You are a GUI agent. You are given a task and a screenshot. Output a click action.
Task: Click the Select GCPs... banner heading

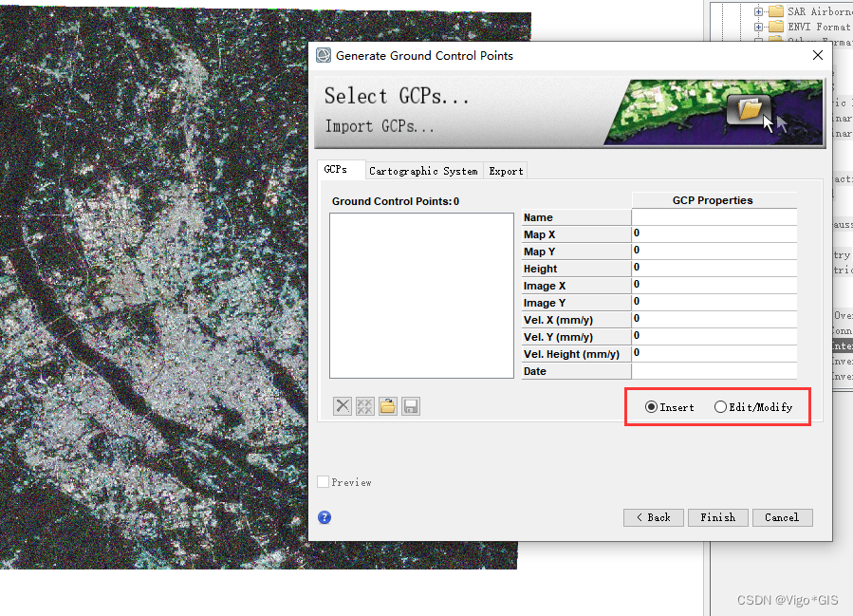[397, 96]
